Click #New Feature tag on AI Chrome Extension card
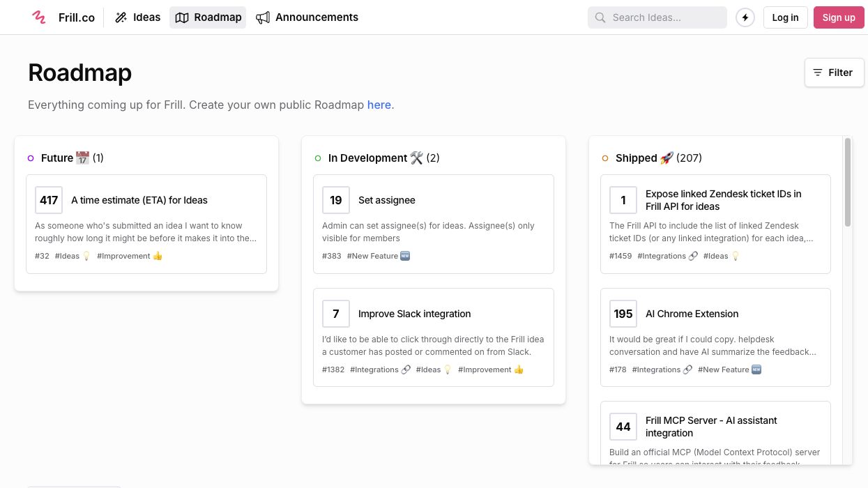The width and height of the screenshot is (868, 488). (x=730, y=369)
